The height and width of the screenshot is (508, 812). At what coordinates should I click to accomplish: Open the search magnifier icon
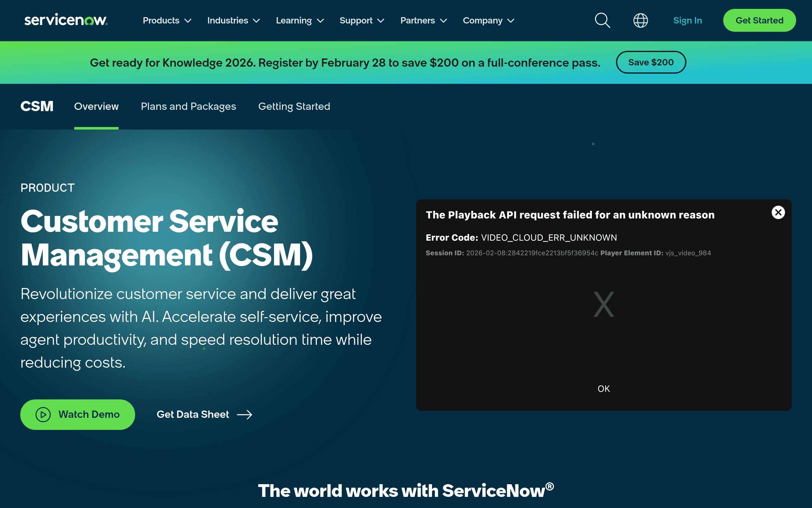(602, 21)
